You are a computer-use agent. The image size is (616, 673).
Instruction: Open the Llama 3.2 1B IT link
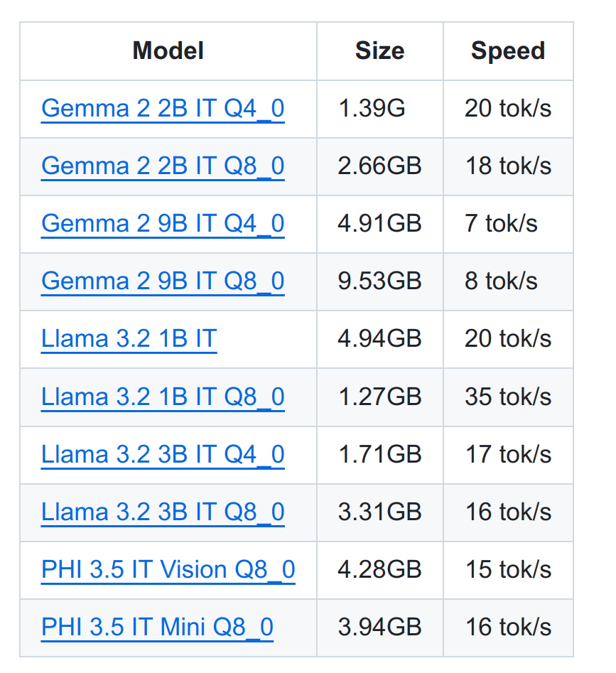click(x=129, y=339)
